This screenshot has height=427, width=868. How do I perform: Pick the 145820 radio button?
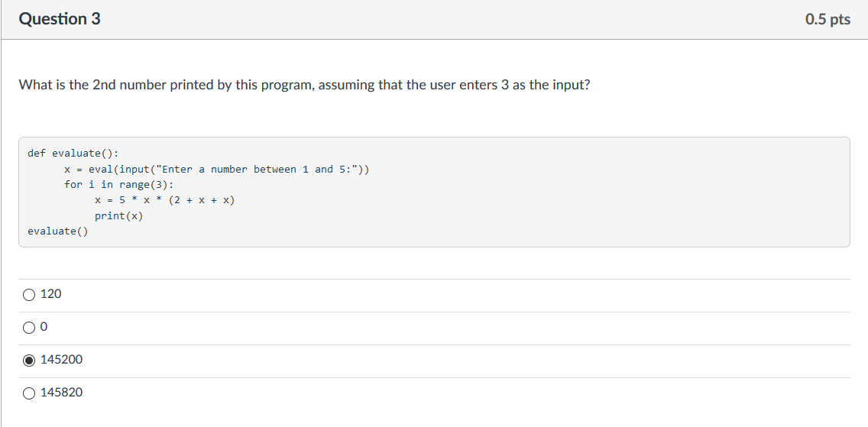[29, 393]
